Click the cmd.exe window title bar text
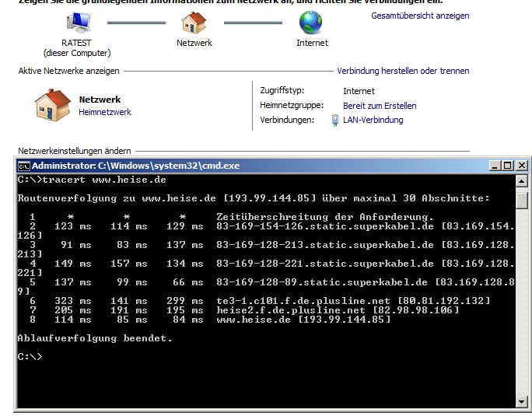 coord(135,166)
